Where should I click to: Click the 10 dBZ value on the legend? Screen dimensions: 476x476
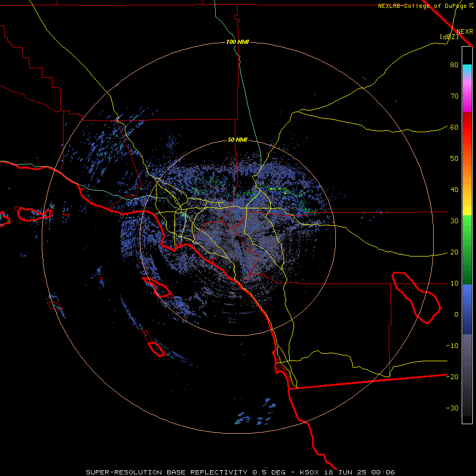[454, 283]
